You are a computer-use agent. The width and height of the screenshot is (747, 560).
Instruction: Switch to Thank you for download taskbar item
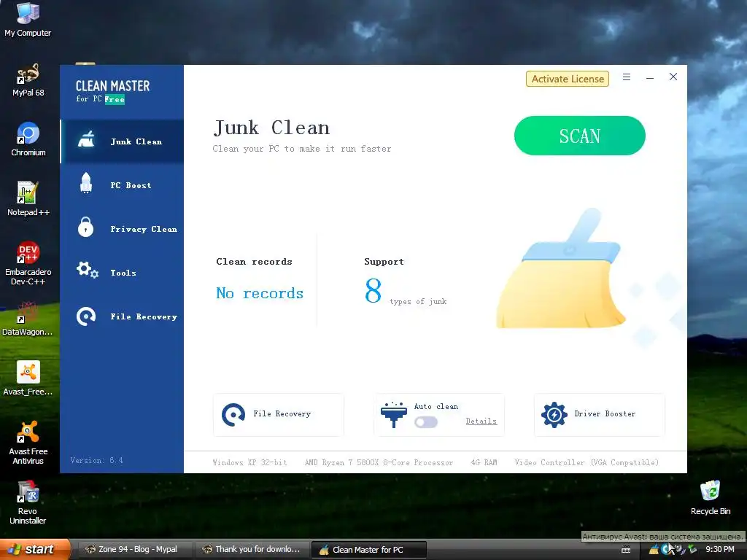(x=252, y=550)
